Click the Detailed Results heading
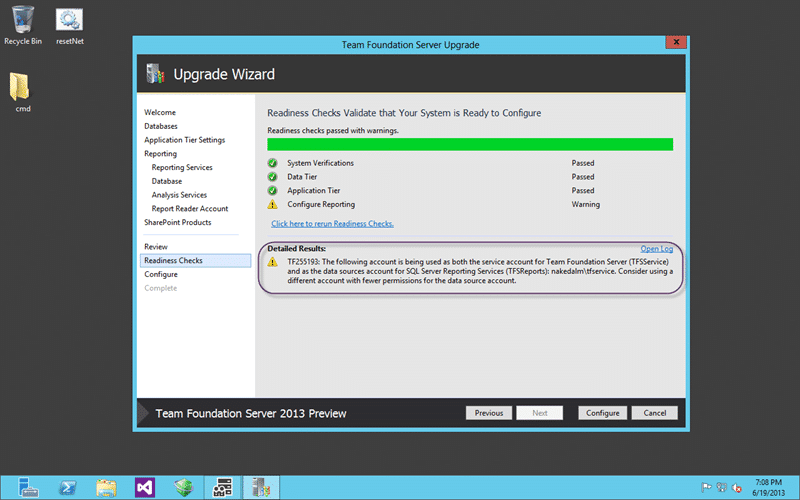This screenshot has width=800, height=500. [296, 248]
